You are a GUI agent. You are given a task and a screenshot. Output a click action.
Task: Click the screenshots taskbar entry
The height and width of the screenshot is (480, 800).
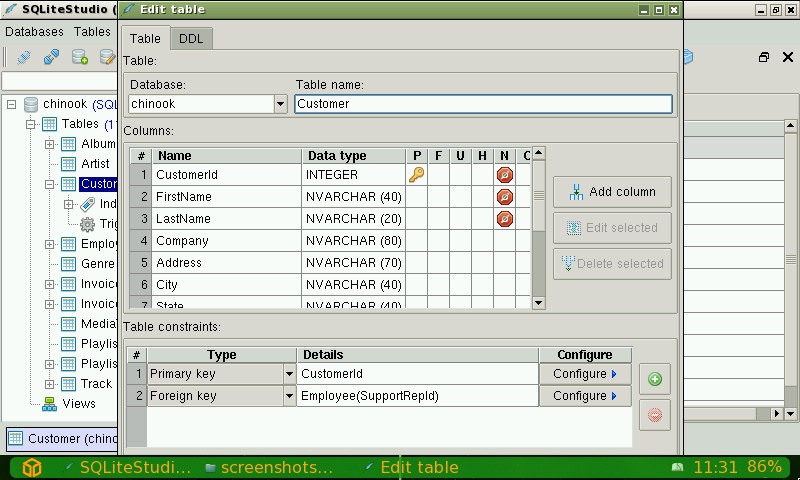[x=269, y=467]
